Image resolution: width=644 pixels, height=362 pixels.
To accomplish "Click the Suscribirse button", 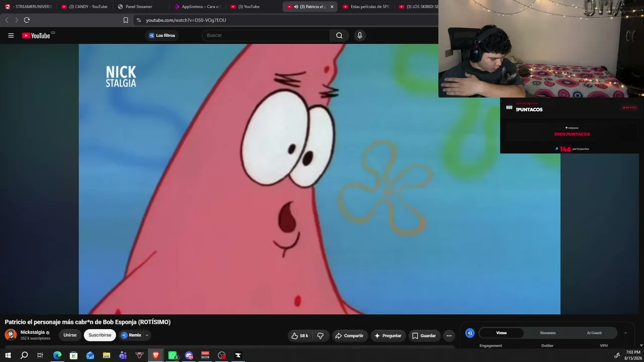I will 100,335.
